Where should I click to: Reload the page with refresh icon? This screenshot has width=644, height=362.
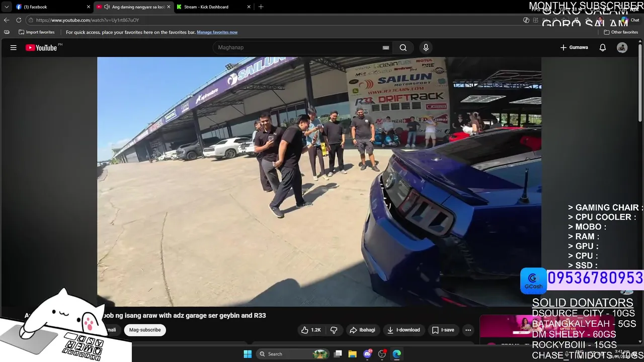point(19,20)
